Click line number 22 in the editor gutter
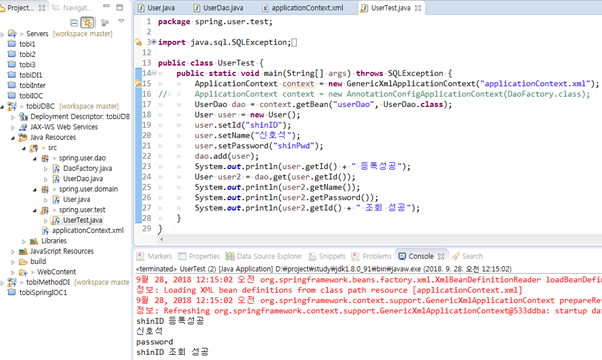This screenshot has width=602, height=360. click(147, 156)
